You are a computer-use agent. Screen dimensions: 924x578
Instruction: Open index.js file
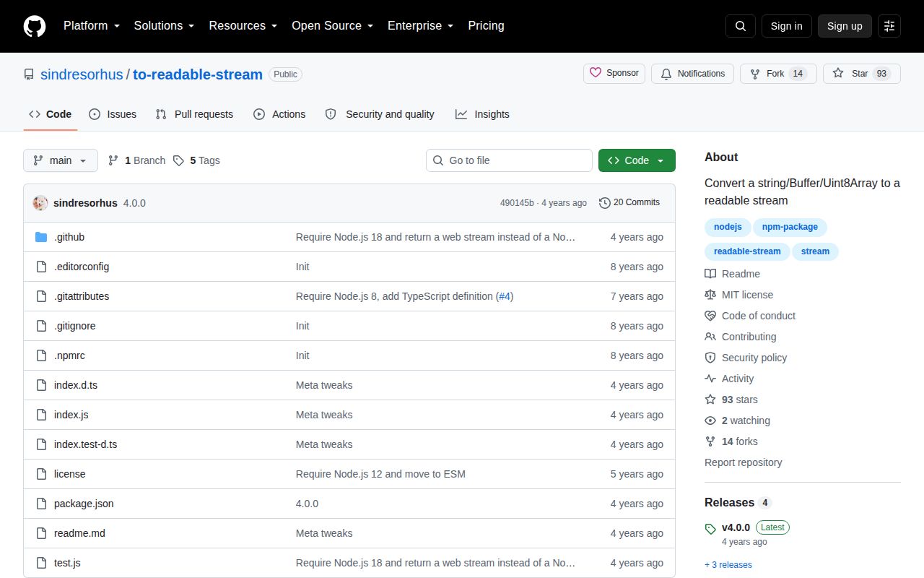tap(71, 415)
